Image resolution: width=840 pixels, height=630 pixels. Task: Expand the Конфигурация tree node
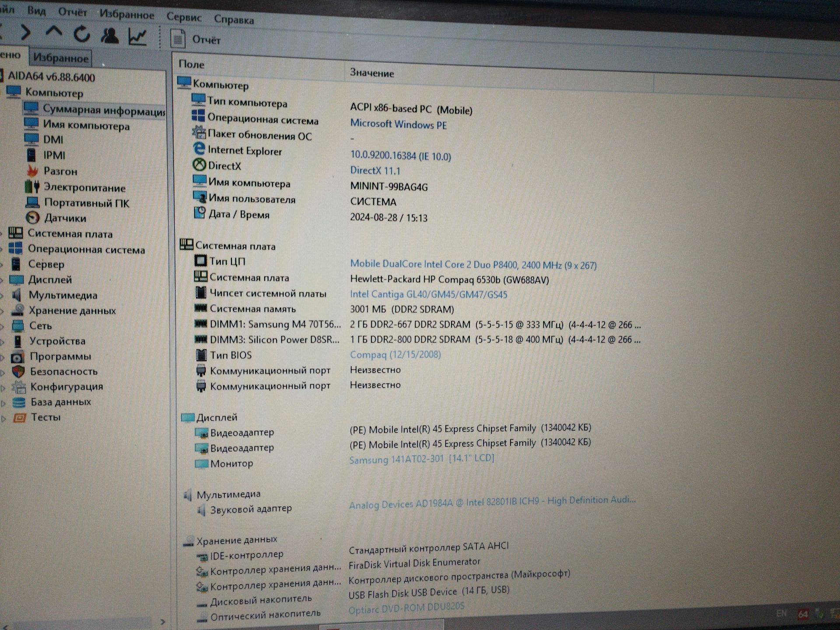pos(3,388)
